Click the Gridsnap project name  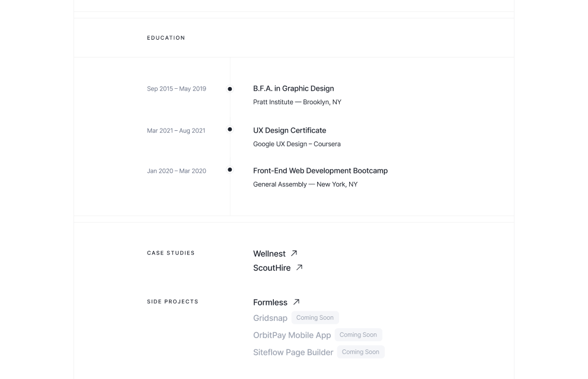point(270,318)
